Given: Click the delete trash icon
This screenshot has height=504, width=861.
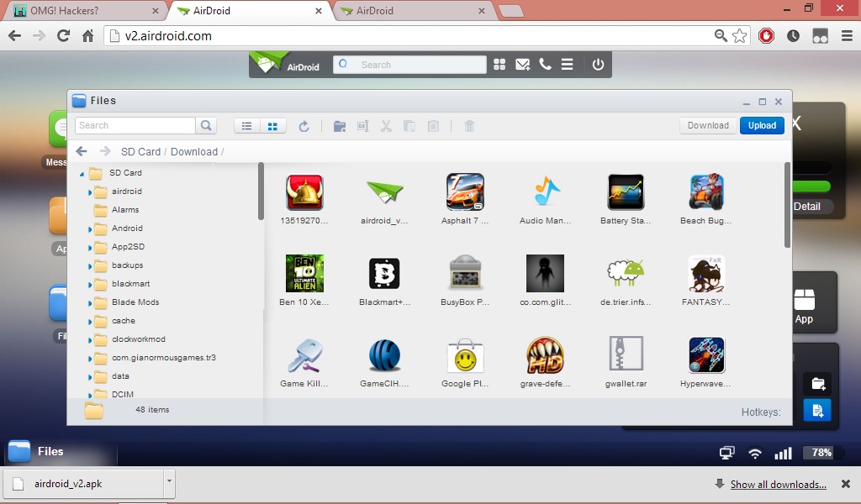Looking at the screenshot, I should point(469,126).
